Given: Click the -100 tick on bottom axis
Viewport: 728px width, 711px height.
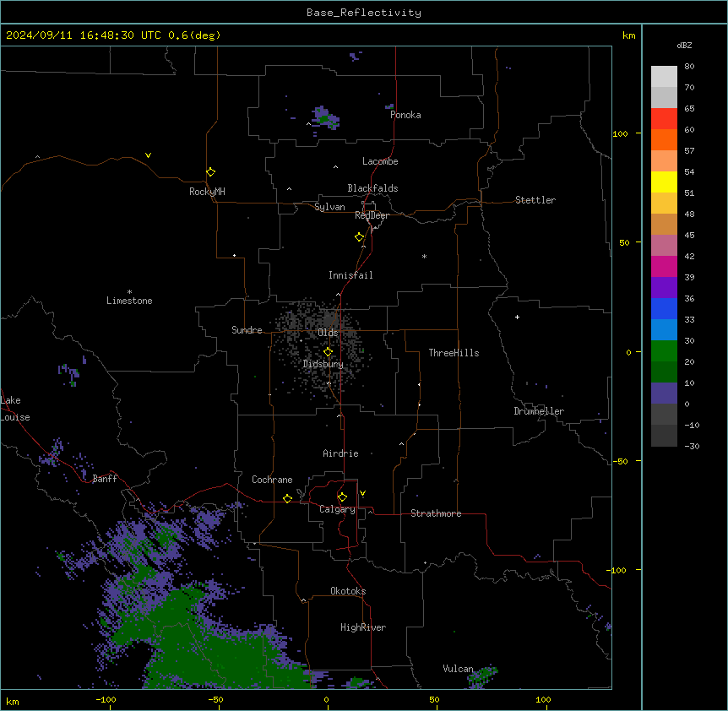Looking at the screenshot, I should click(x=106, y=699).
